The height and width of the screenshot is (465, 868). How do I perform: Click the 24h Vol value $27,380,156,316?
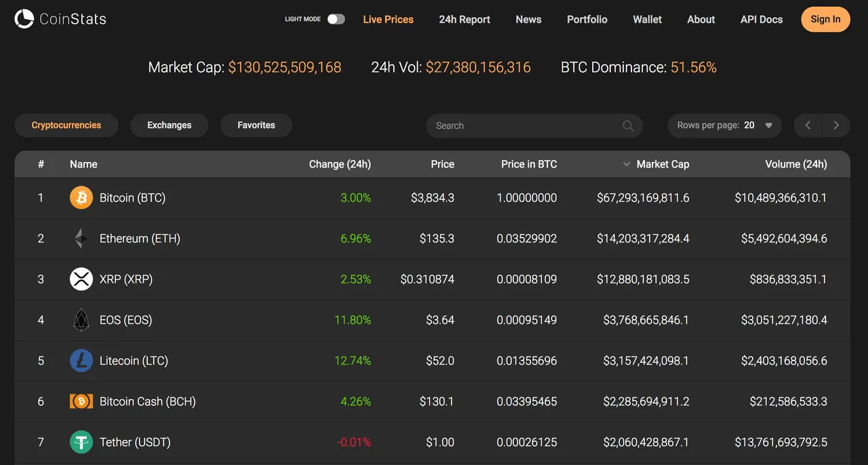[478, 67]
